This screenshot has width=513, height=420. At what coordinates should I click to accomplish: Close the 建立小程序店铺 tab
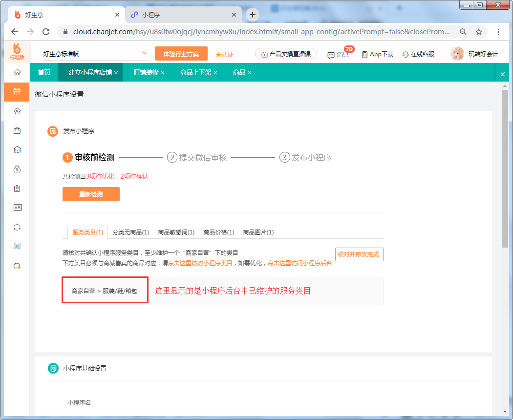coord(116,73)
